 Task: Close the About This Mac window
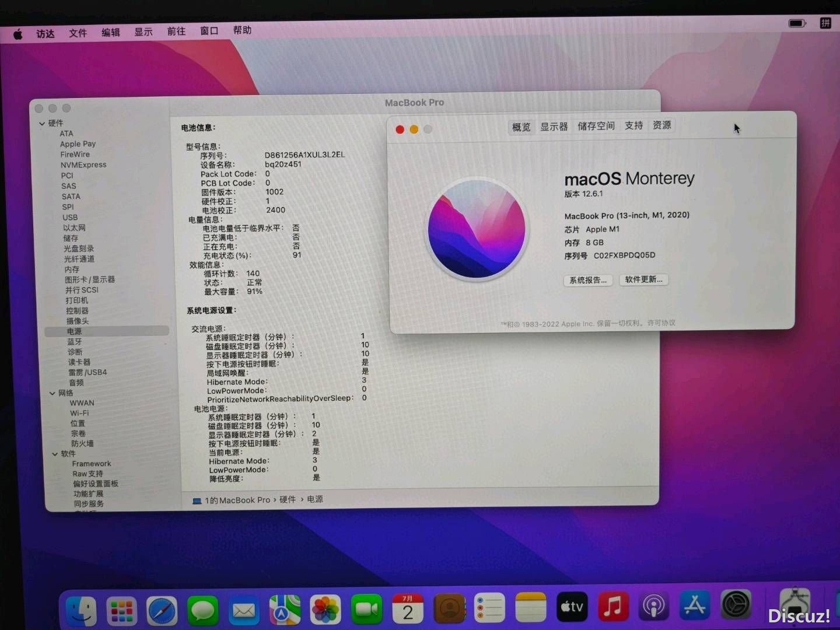tap(400, 129)
